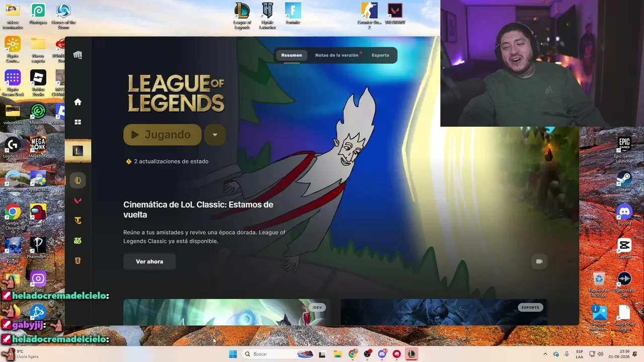Open the Notas de la versión tab

tap(337, 55)
